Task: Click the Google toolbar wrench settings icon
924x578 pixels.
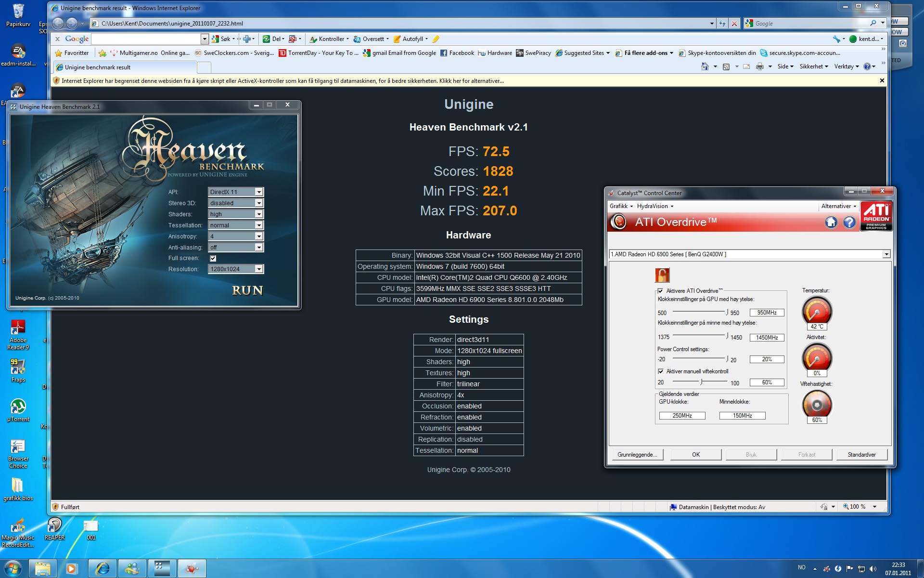Action: 836,39
